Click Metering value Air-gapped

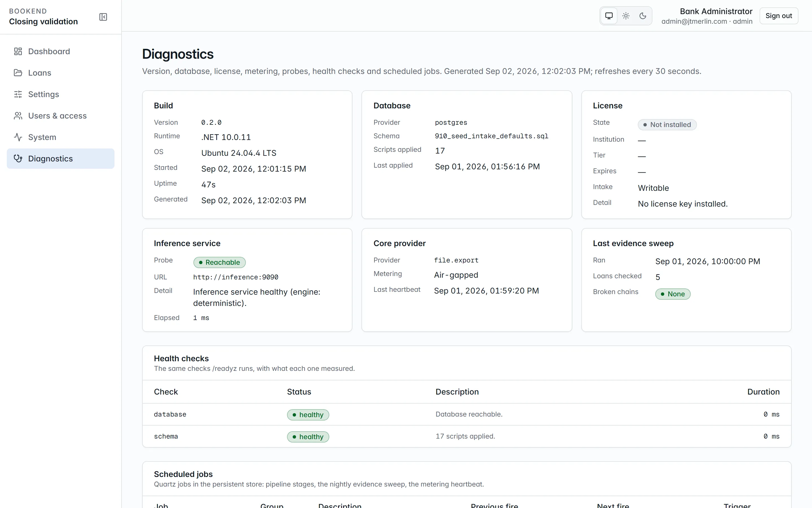pyautogui.click(x=456, y=275)
